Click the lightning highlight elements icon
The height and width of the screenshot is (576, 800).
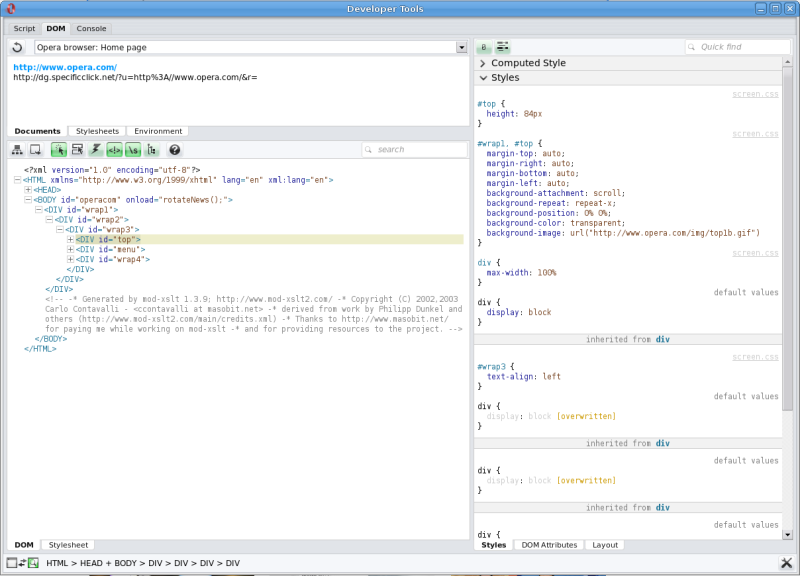96,149
